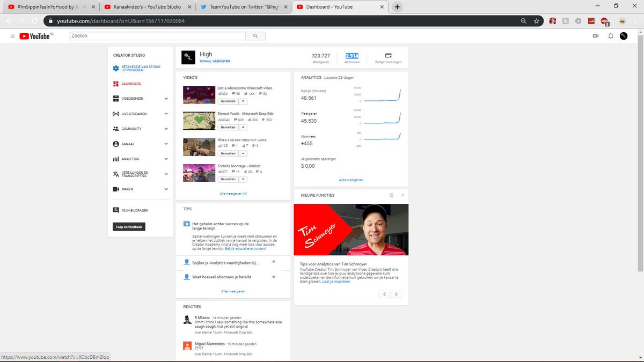Click R MAtesz commenter avatar

(187, 320)
